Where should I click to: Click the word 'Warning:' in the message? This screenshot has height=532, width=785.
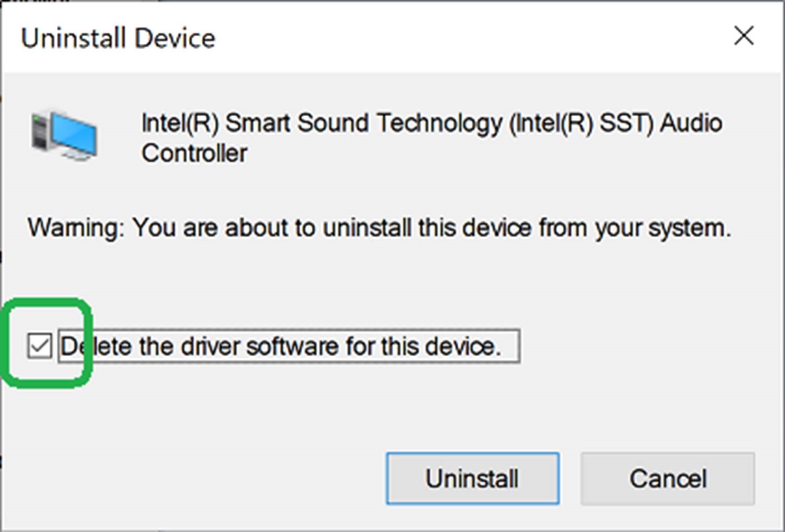point(76,228)
